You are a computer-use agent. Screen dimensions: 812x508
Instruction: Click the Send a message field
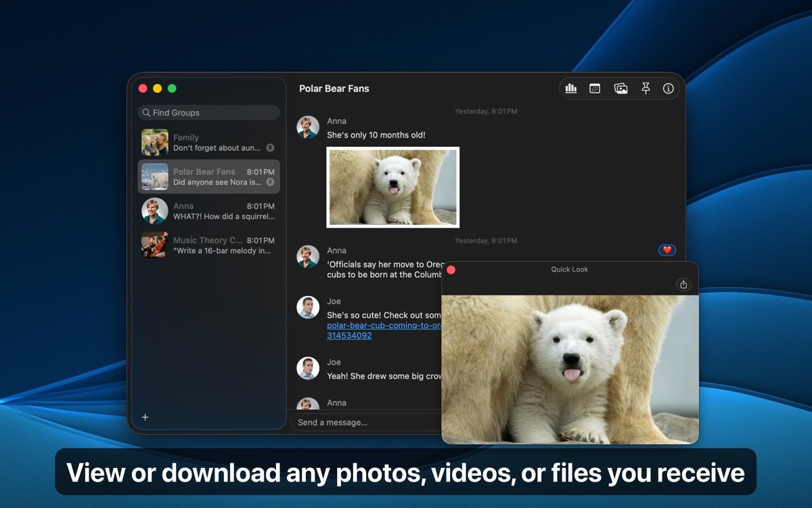coord(365,423)
